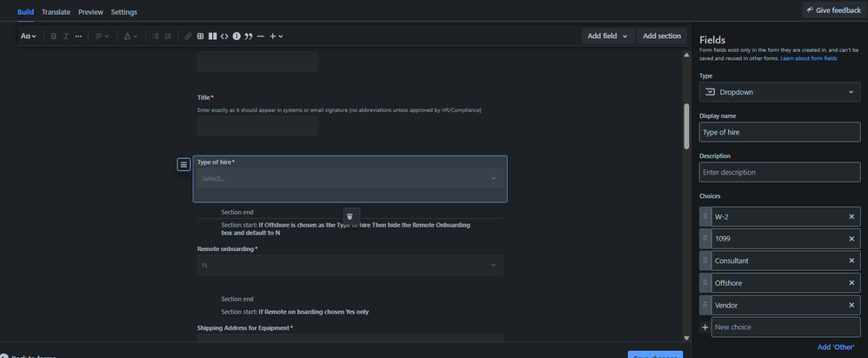
Task: Open the text styles Aa menu
Action: (28, 36)
